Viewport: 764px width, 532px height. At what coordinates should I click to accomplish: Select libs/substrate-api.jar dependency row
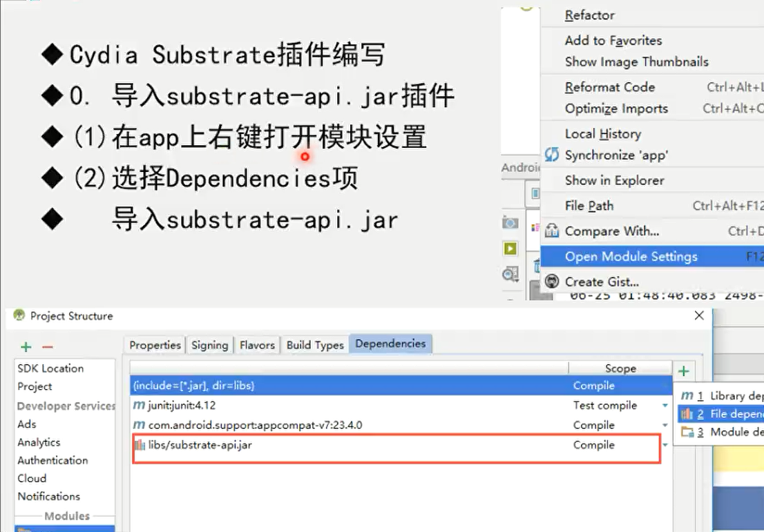(401, 445)
